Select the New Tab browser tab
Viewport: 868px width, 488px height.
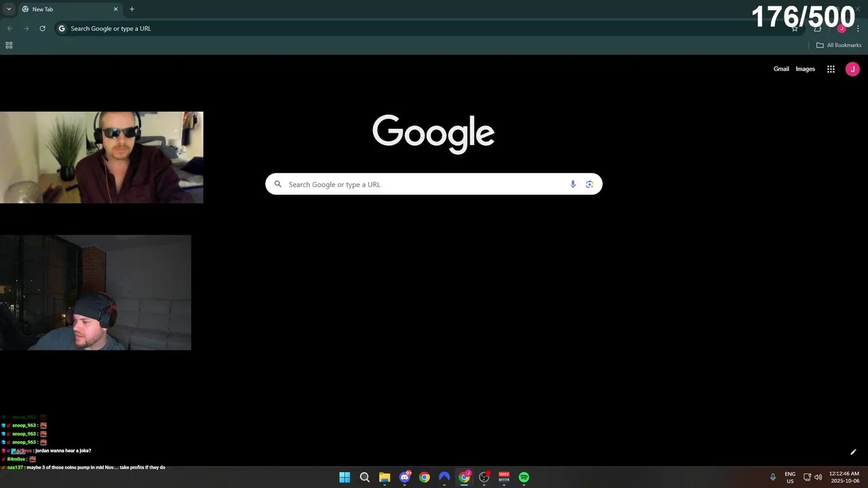(x=70, y=9)
